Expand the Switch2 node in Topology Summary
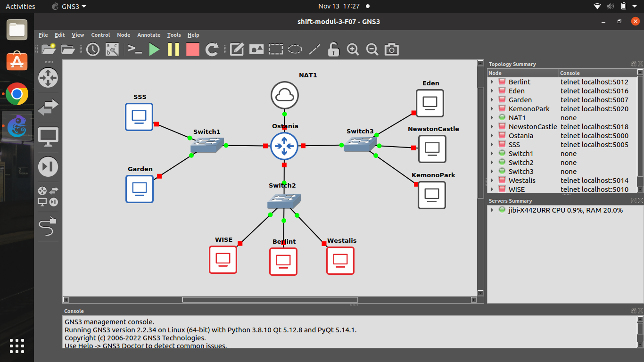Viewport: 644px width, 362px height. pos(492,163)
